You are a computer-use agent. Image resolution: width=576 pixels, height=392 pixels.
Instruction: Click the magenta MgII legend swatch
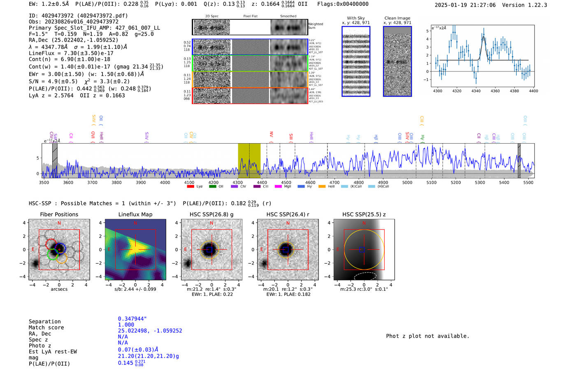pyautogui.click(x=278, y=187)
